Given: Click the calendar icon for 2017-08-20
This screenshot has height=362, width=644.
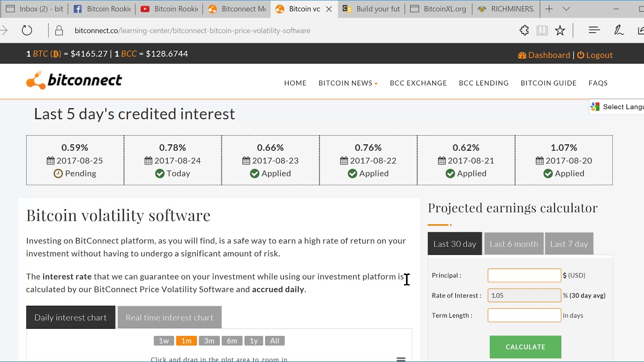Looking at the screenshot, I should coord(539,161).
